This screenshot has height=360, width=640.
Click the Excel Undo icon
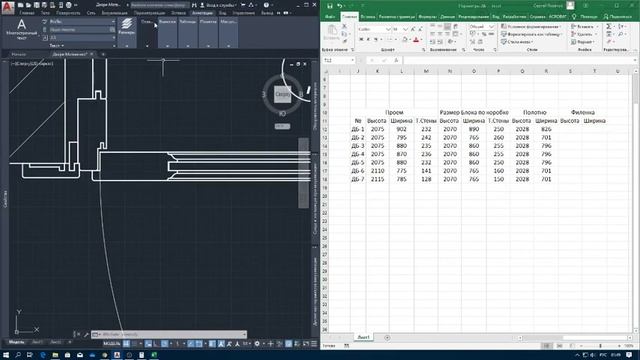[x=339, y=6]
